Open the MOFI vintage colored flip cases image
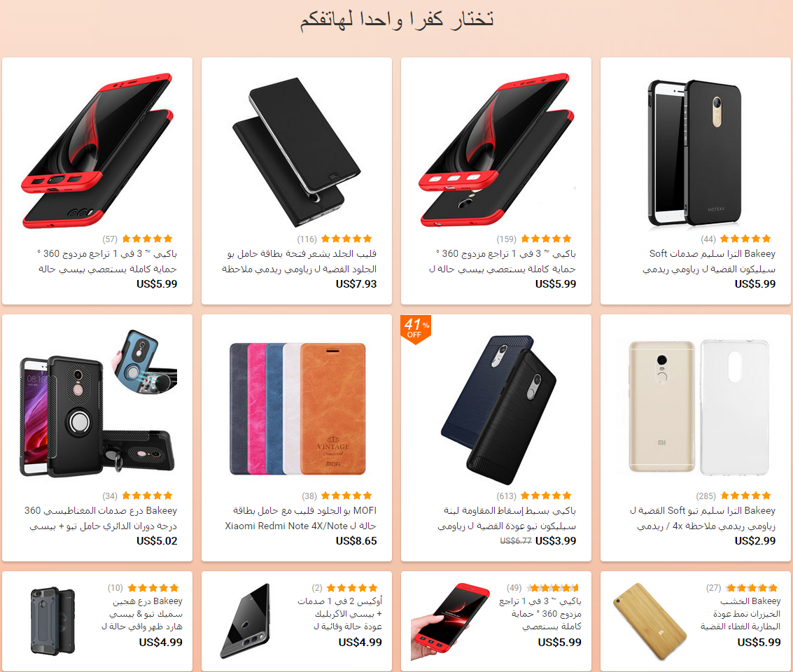 [x=297, y=409]
